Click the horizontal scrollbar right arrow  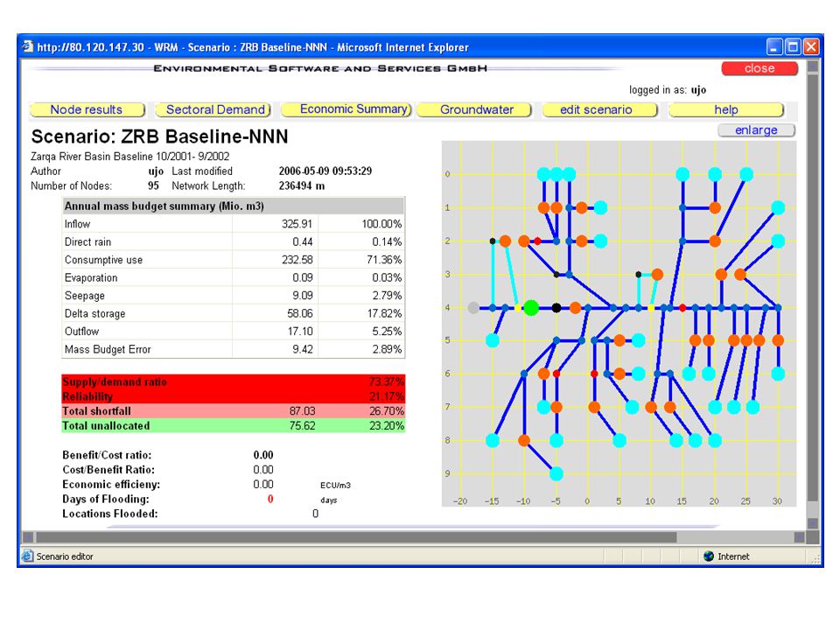click(799, 536)
